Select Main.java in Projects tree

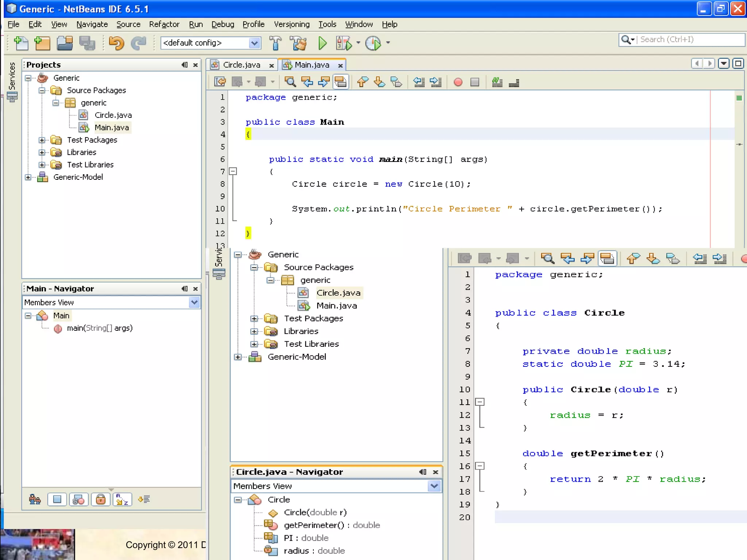[x=112, y=128]
